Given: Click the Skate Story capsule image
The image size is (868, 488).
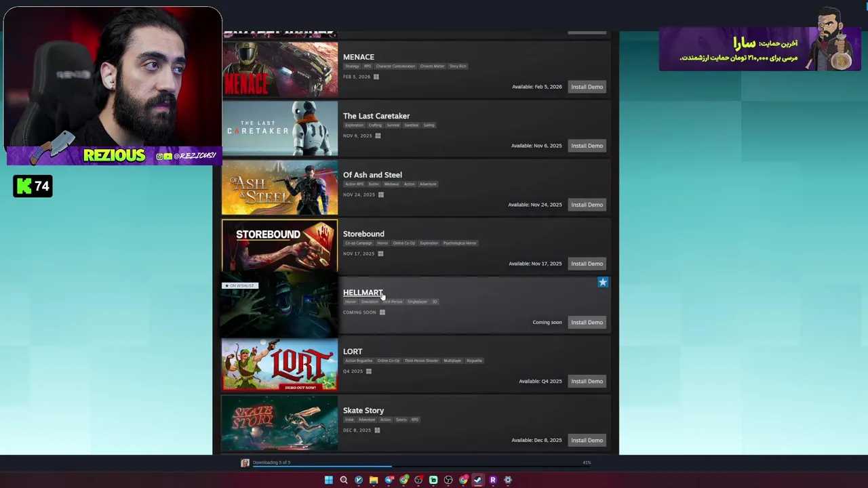Looking at the screenshot, I should [280, 424].
